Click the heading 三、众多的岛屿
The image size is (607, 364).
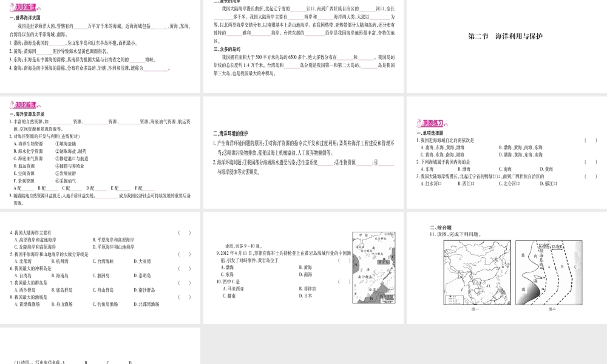click(x=227, y=50)
